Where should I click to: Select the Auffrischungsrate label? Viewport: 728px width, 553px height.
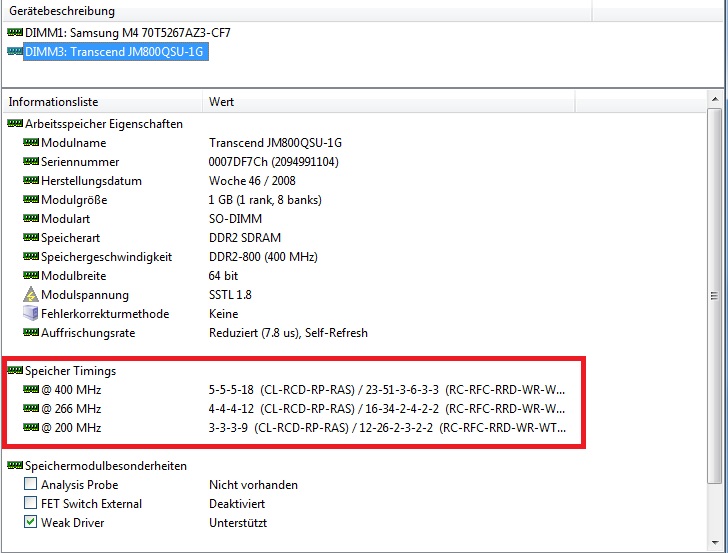88,333
